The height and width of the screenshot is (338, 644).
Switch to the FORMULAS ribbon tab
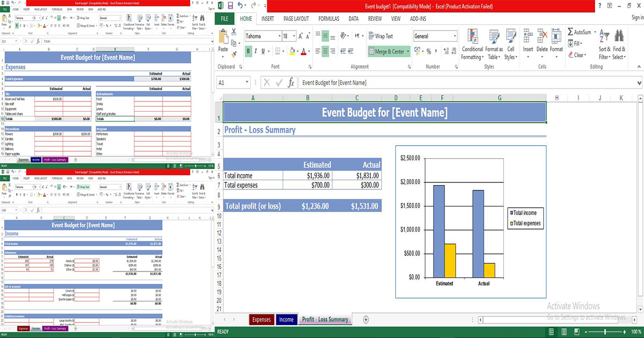(x=328, y=18)
